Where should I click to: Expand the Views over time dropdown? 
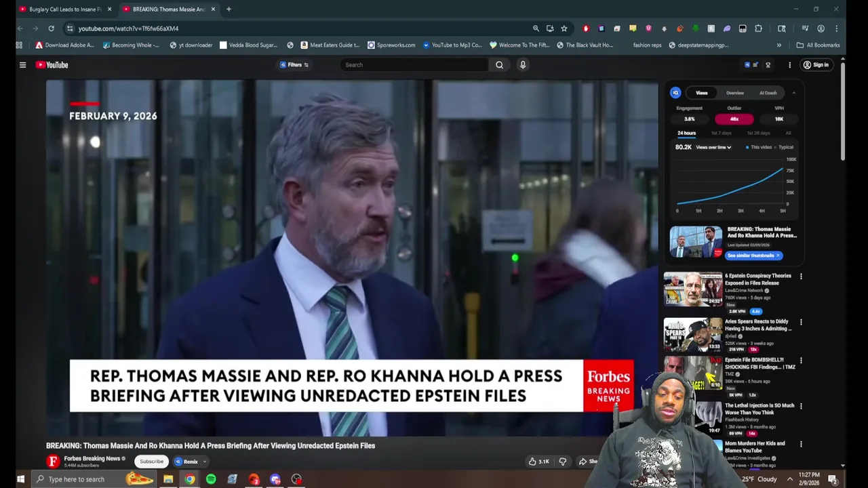pyautogui.click(x=713, y=147)
